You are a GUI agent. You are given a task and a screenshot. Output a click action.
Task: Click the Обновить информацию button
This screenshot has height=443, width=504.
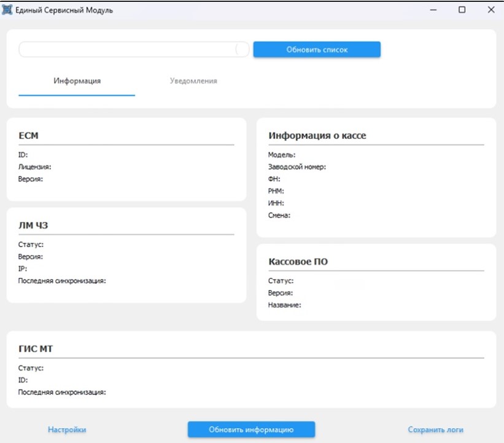pos(251,429)
